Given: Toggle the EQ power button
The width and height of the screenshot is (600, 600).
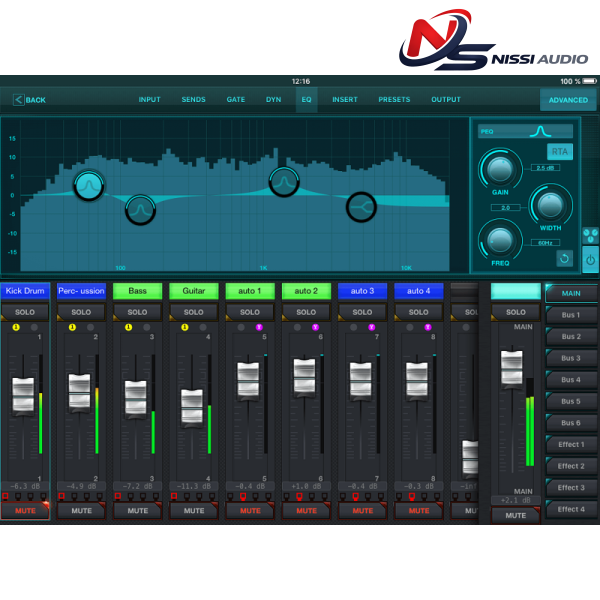Looking at the screenshot, I should point(590,260).
